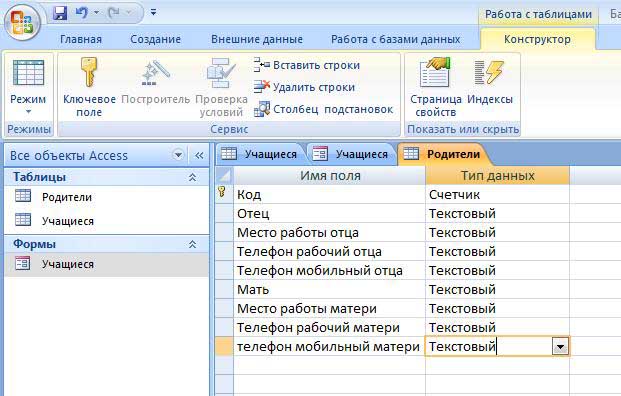Image resolution: width=621 pixels, height=396 pixels.
Task: Open the undo history dropdown arrow
Action: [96, 13]
